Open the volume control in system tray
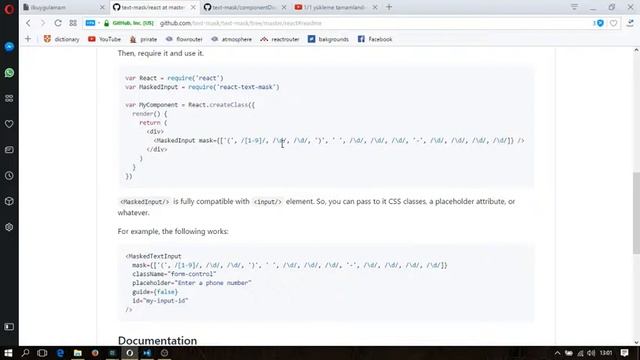Screen dimensions: 640x360 point(591,353)
